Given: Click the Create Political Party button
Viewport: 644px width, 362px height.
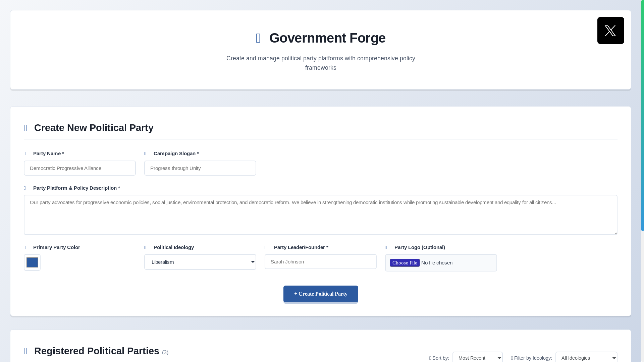Looking at the screenshot, I should point(321,294).
